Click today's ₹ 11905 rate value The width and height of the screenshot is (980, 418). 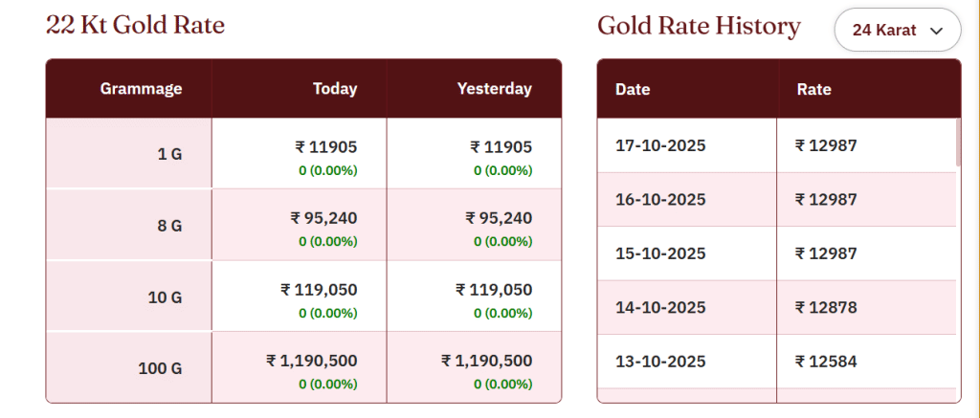[x=326, y=146]
